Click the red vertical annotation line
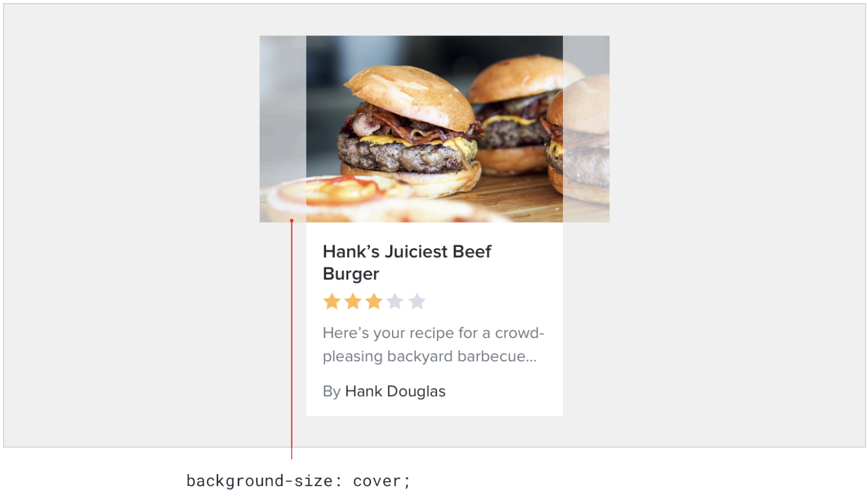The width and height of the screenshot is (868, 495). pos(291,340)
